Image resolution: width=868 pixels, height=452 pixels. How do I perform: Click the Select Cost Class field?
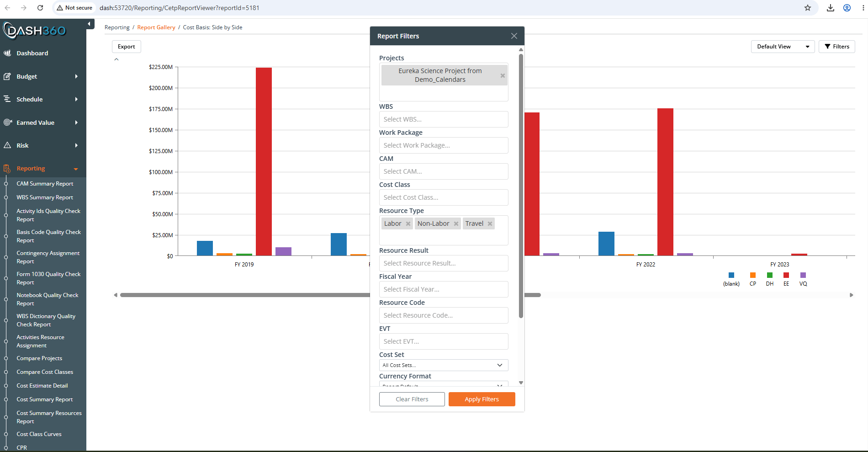[x=444, y=197]
